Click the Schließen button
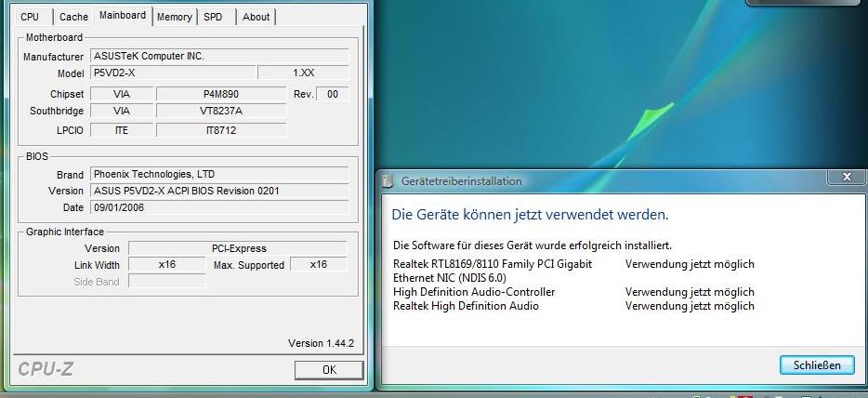 pyautogui.click(x=817, y=365)
